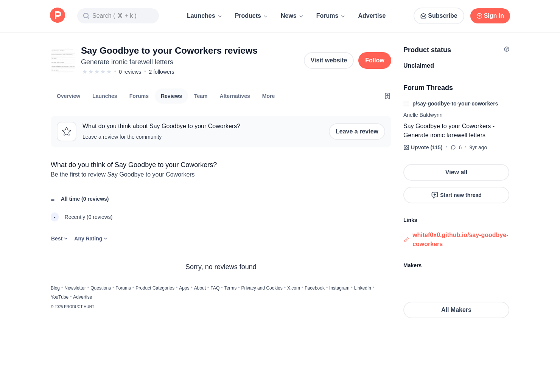
Task: Switch to the Team tab
Action: (x=201, y=96)
